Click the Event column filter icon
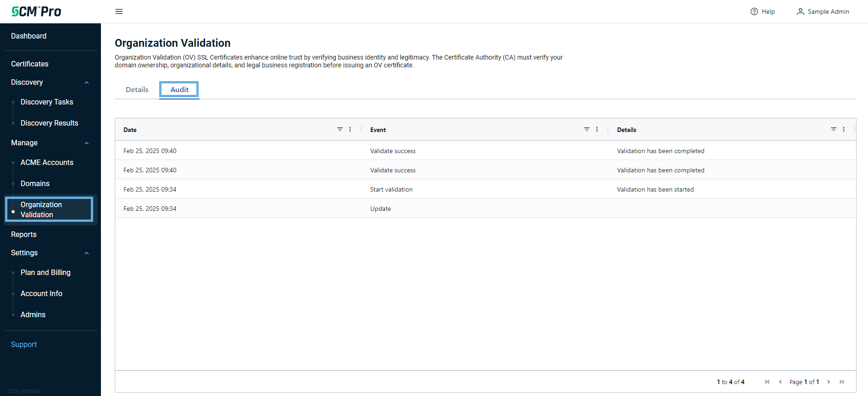 pos(587,129)
